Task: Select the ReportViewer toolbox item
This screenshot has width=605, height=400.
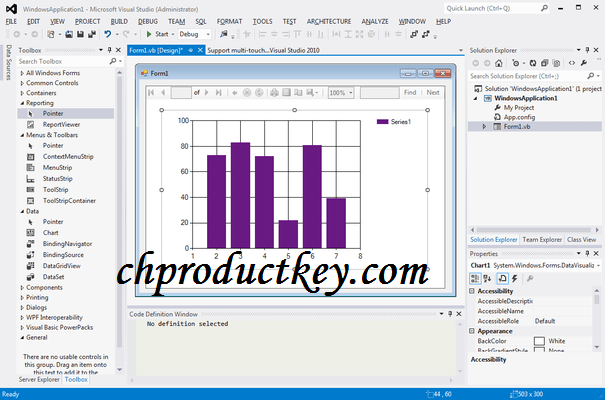Action: click(x=61, y=125)
